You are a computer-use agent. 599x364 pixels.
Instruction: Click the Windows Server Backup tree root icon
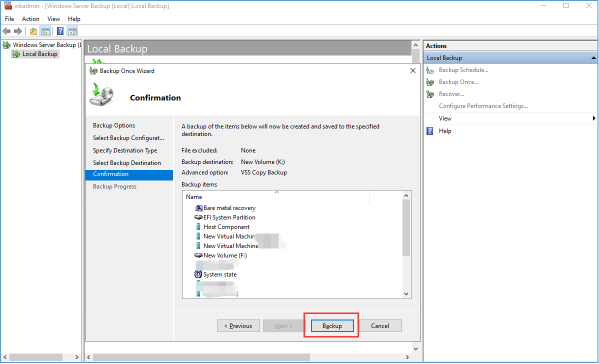tap(6, 45)
